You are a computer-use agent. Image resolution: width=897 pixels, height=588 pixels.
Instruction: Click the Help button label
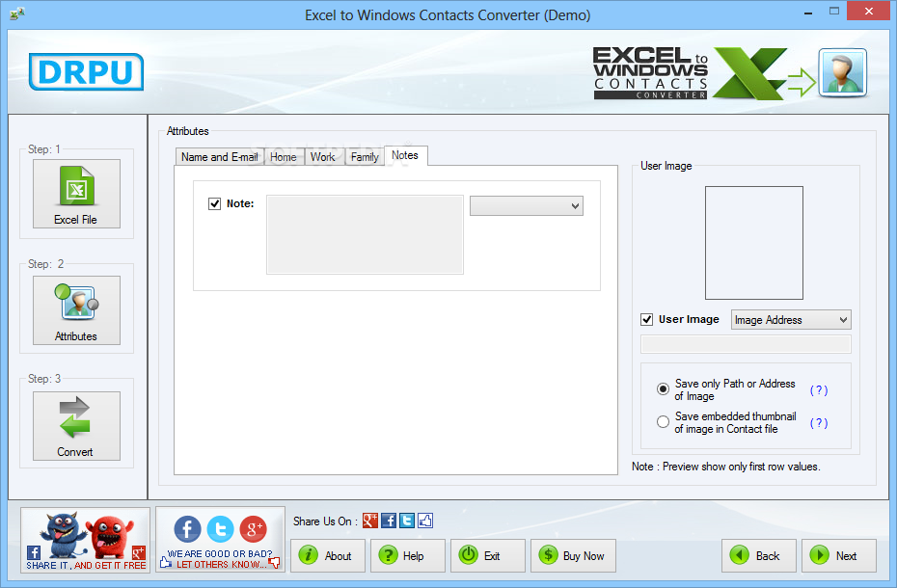[413, 556]
